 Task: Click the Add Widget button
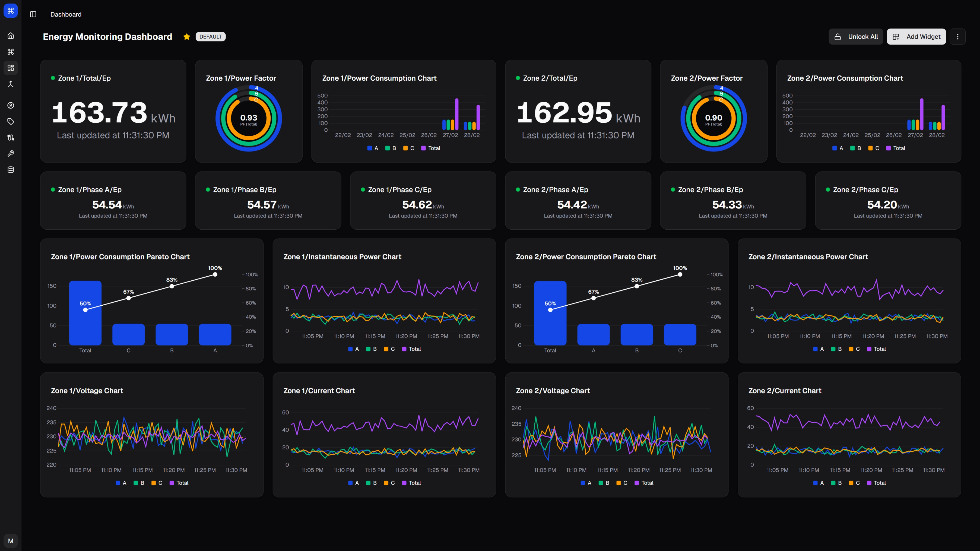coord(916,37)
